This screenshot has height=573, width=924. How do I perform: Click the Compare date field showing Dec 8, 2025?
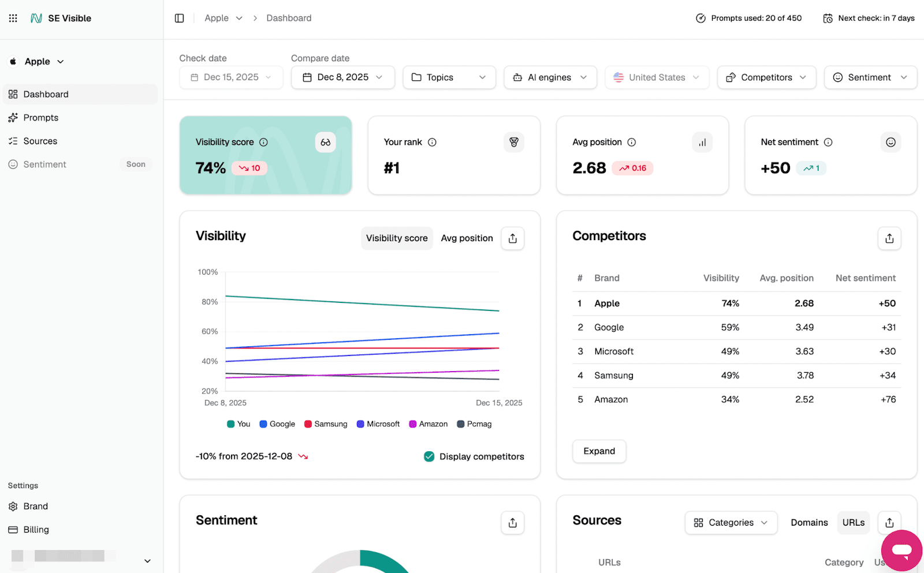coord(342,77)
